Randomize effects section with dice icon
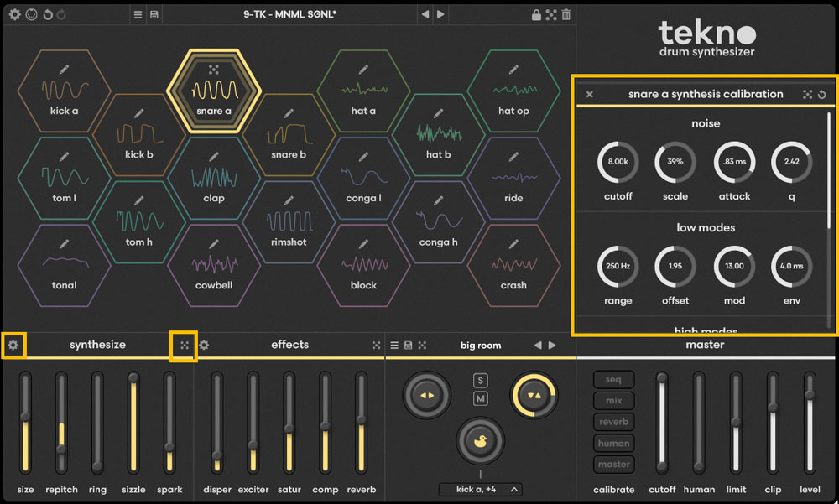The height and width of the screenshot is (504, 839). coord(377,345)
